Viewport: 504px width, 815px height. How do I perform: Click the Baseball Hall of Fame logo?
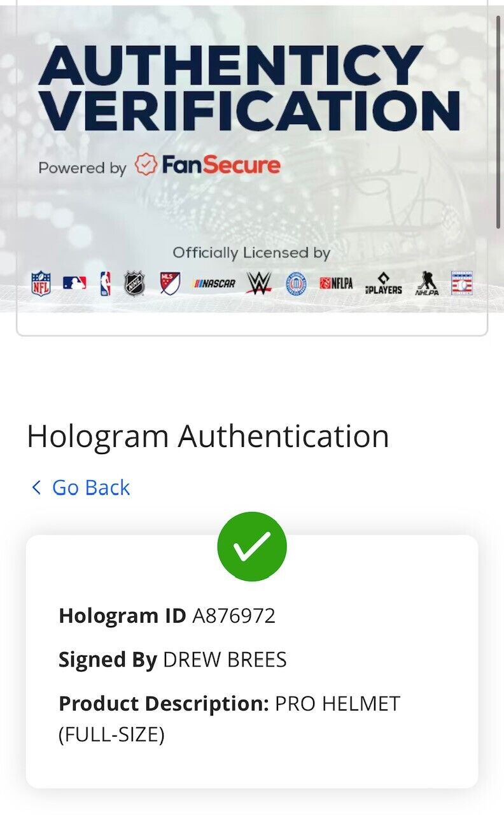[x=462, y=283]
